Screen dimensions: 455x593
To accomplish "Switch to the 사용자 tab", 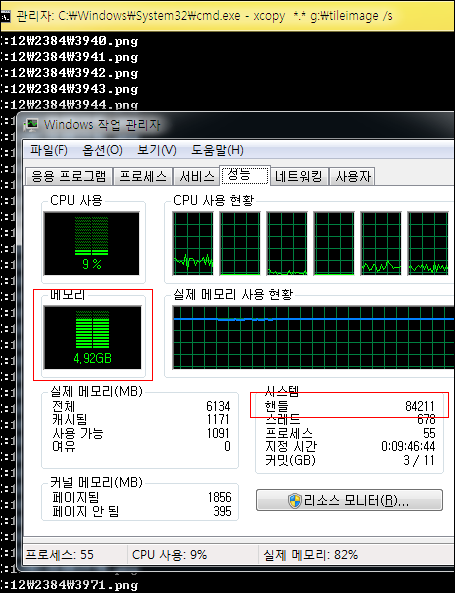I will click(353, 176).
